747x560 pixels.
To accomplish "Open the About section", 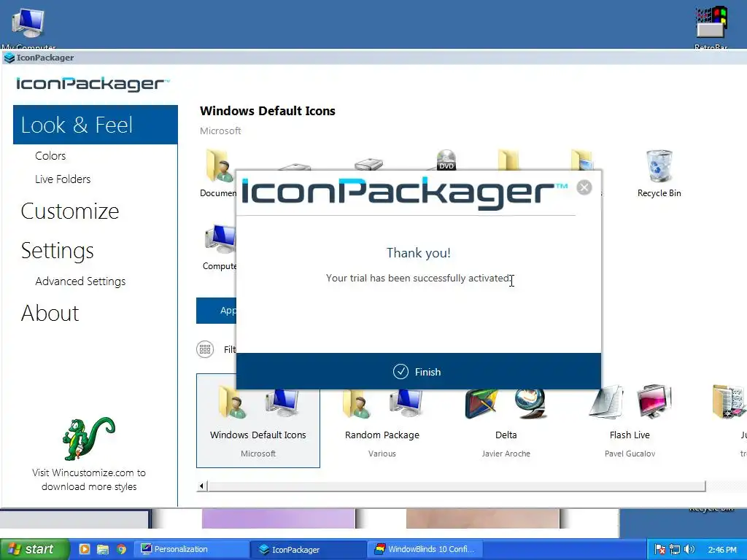I will pyautogui.click(x=50, y=313).
